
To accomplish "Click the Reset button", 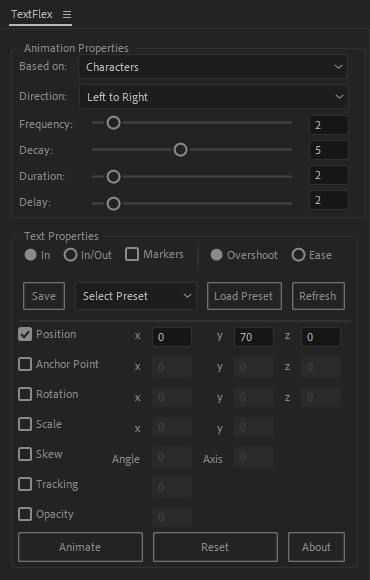I will pyautogui.click(x=215, y=547).
